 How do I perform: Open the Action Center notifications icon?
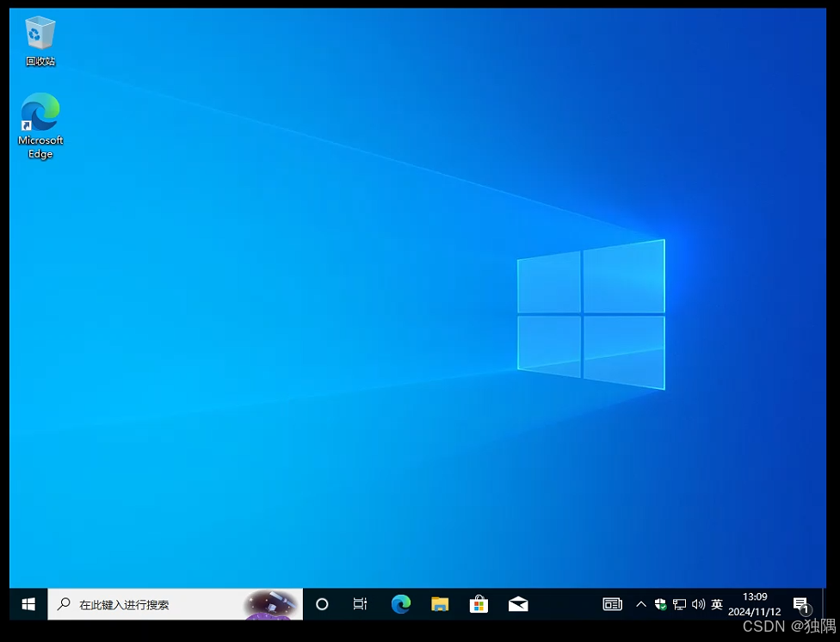click(802, 606)
